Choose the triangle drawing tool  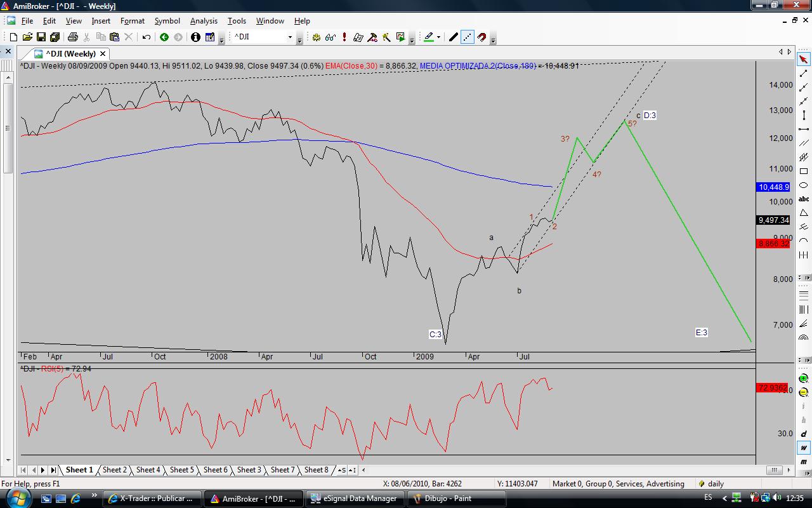click(804, 213)
